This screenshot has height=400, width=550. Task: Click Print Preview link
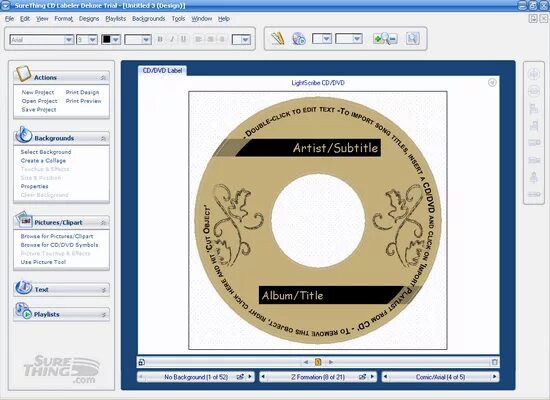83,101
